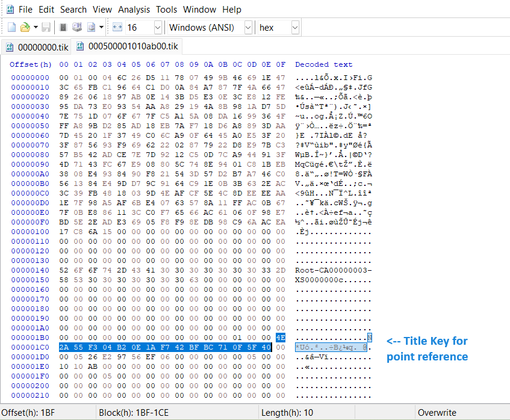The image size is (510, 420).
Task: Click the Open disk image icon
Action: pos(92,27)
